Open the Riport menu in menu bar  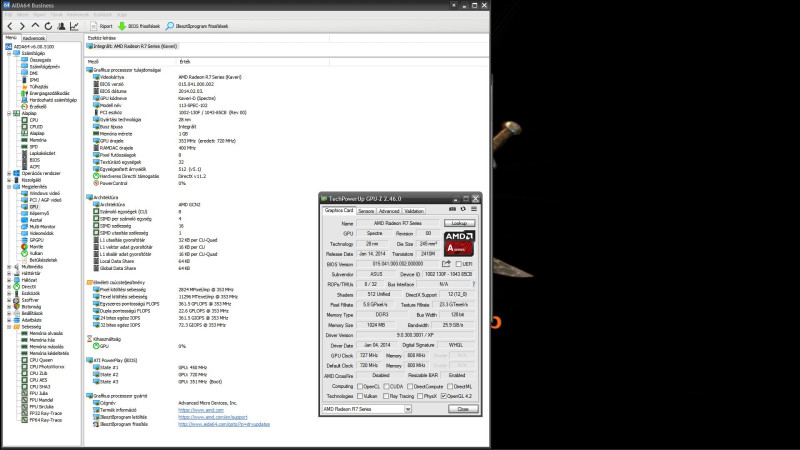coord(39,15)
